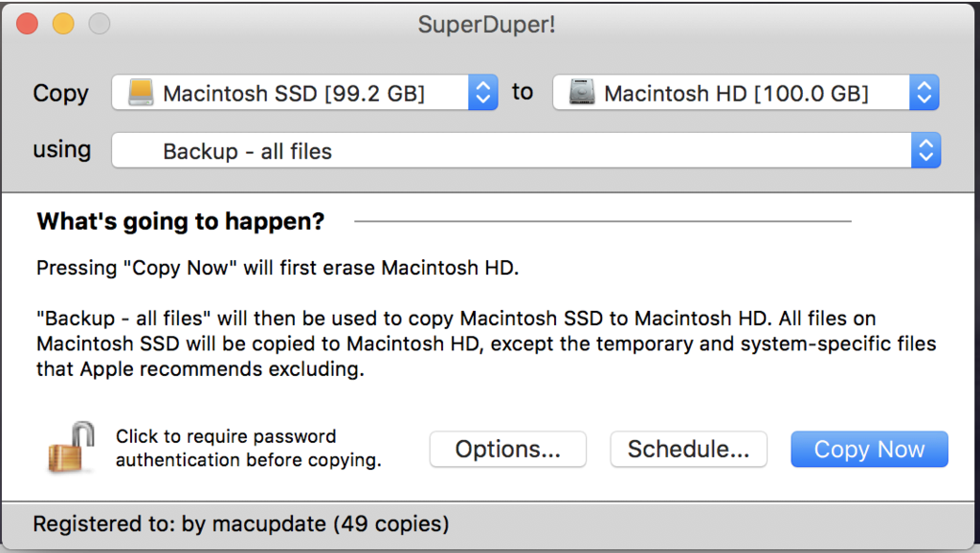Click the "Pressing Copy Now" erase warning sentence
The width and height of the screenshot is (980, 553).
click(x=278, y=268)
